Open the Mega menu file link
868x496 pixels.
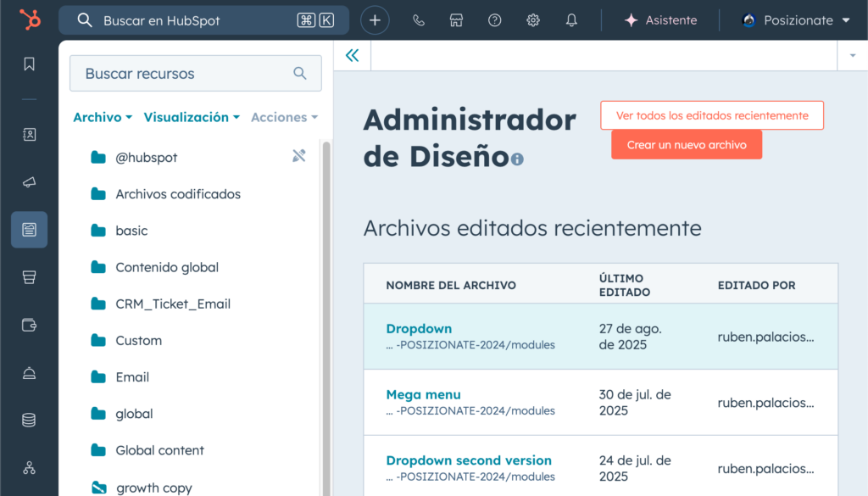(x=423, y=394)
